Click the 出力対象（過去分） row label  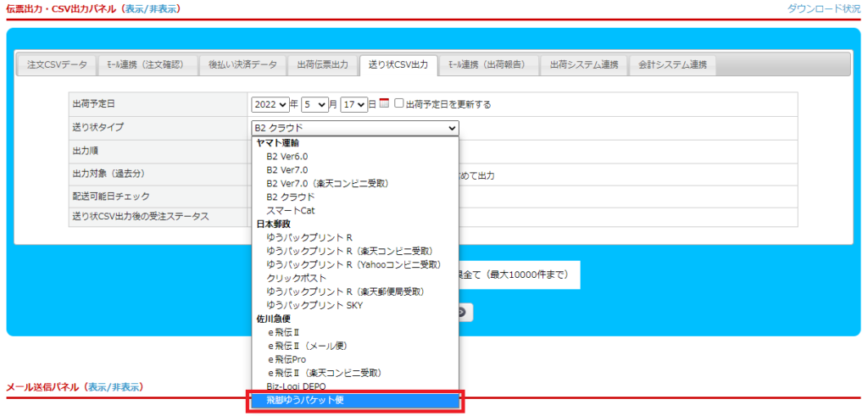tap(108, 174)
